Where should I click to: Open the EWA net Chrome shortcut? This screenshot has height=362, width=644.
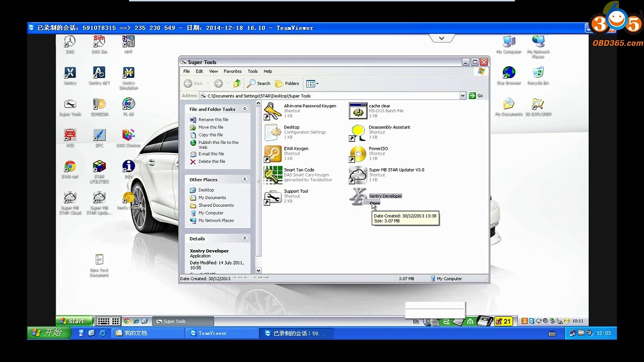click(x=70, y=169)
